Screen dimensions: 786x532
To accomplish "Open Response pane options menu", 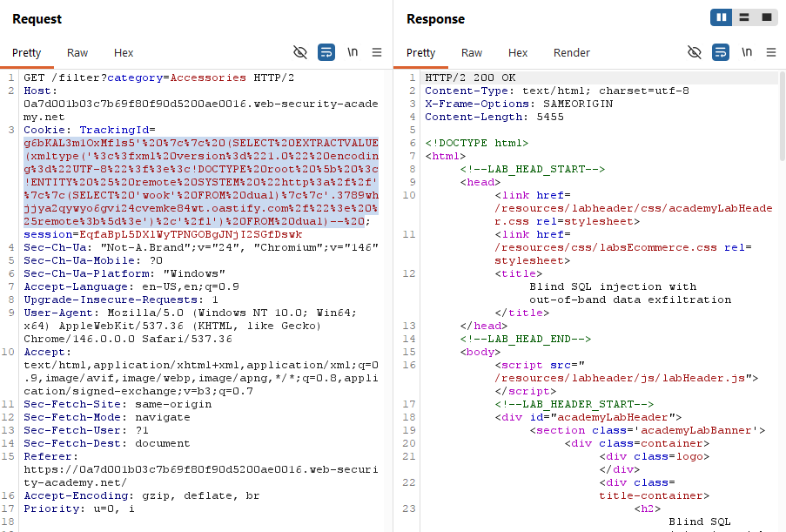I will [771, 52].
